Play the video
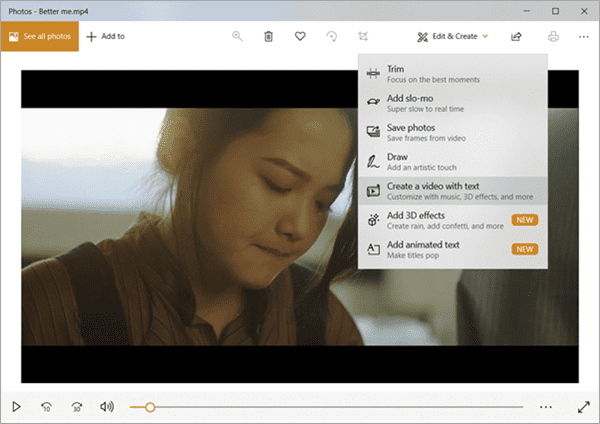600x424 pixels. point(16,406)
